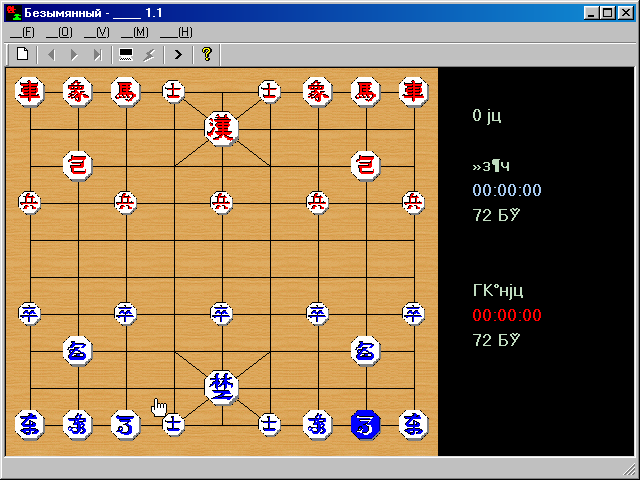
Task: Open the (F) menu
Action: (22, 32)
